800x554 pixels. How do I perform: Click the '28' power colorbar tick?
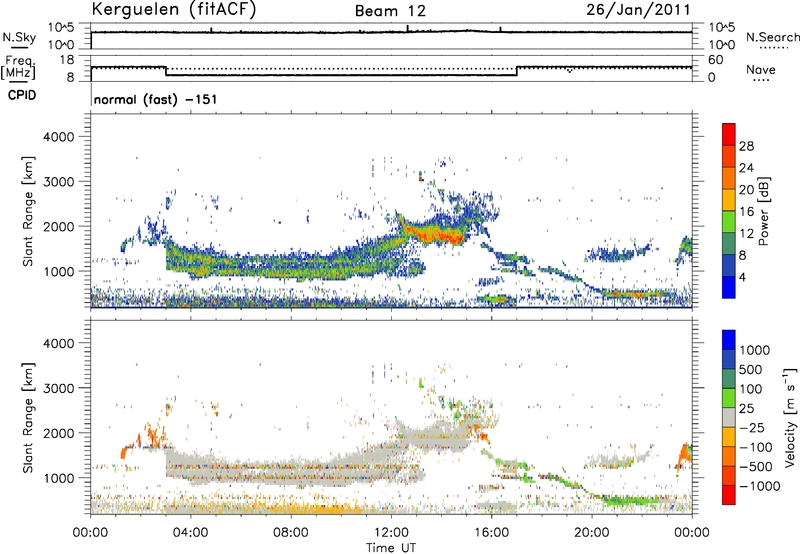coord(746,146)
